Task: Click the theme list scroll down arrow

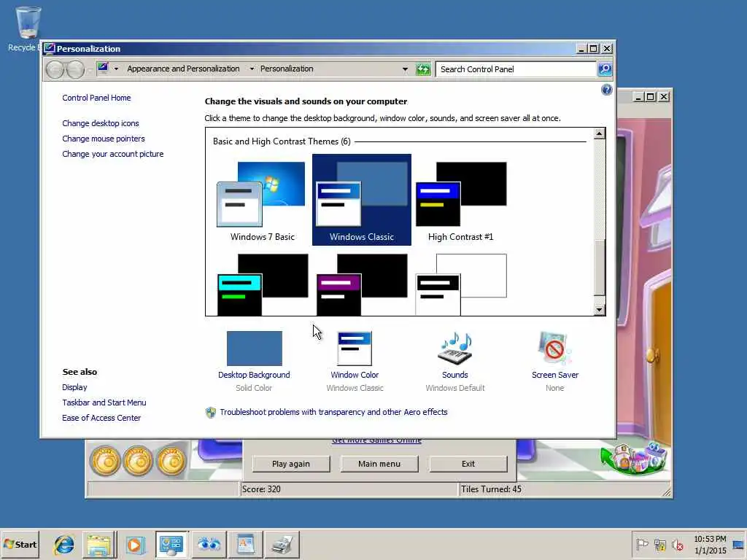Action: pos(600,310)
